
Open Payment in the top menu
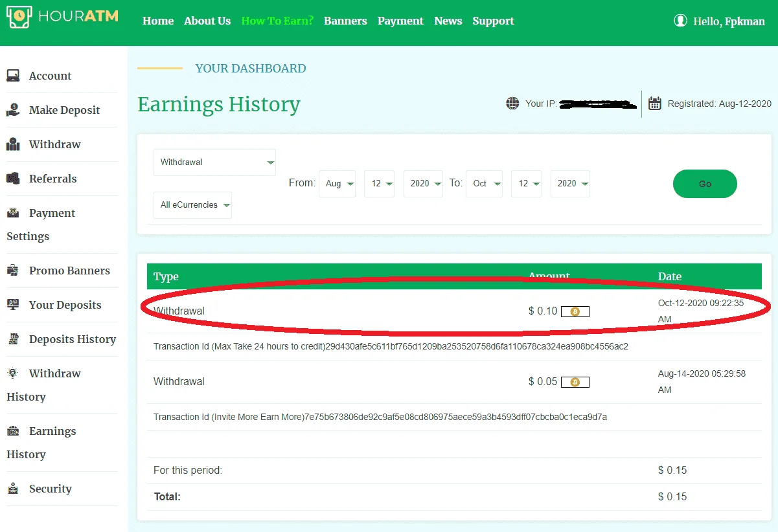[x=400, y=21]
